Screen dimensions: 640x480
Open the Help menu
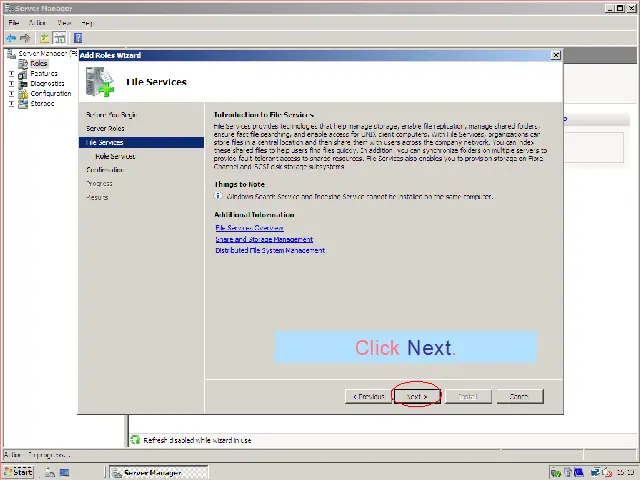(87, 23)
